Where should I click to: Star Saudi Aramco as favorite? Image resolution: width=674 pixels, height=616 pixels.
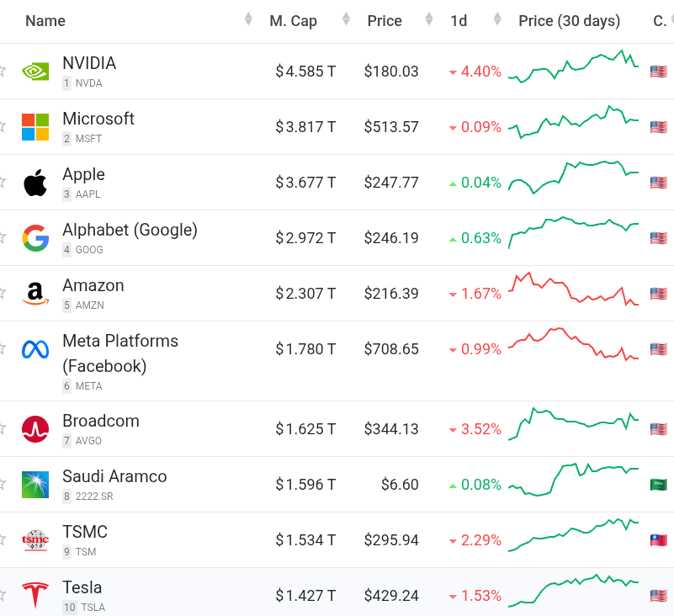(x=3, y=485)
